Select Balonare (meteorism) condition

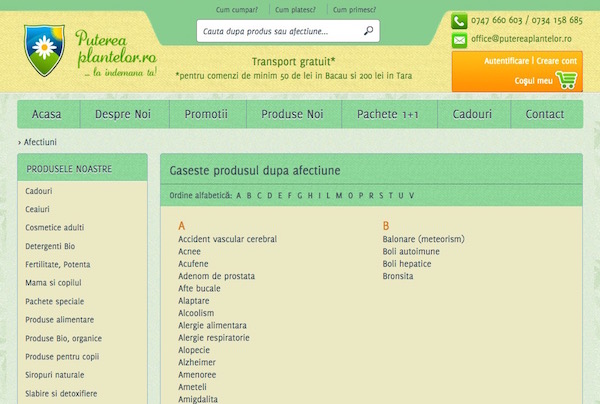point(423,239)
